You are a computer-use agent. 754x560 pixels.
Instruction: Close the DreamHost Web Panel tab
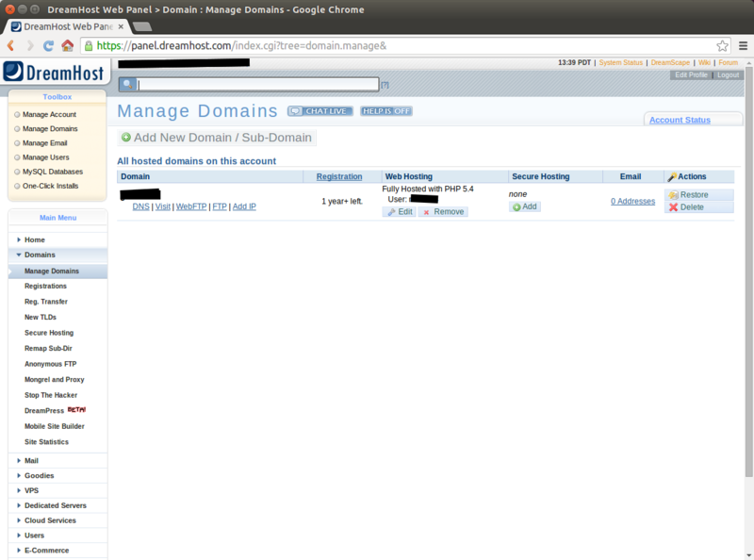121,26
